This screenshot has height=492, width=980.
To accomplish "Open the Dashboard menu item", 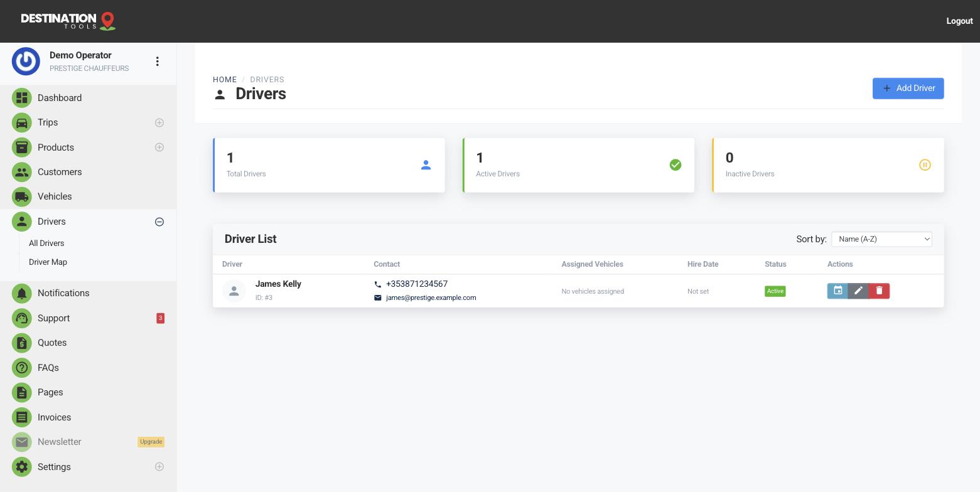I will pos(88,98).
